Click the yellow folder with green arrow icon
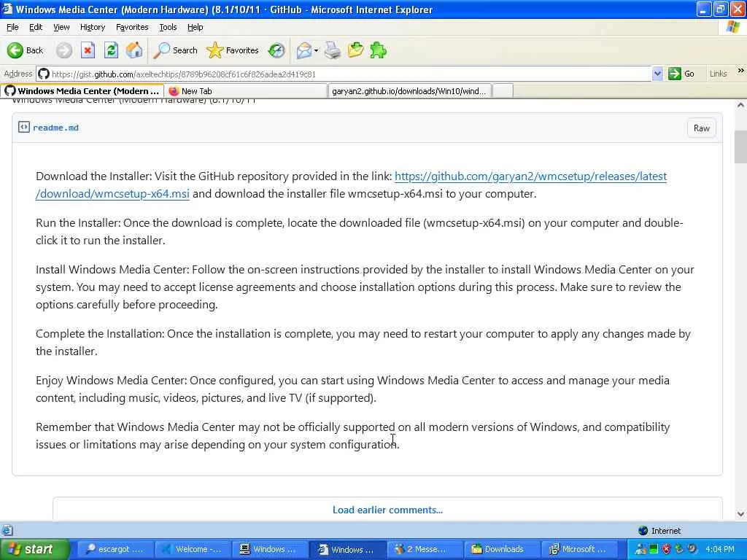This screenshot has width=747, height=560. point(355,50)
